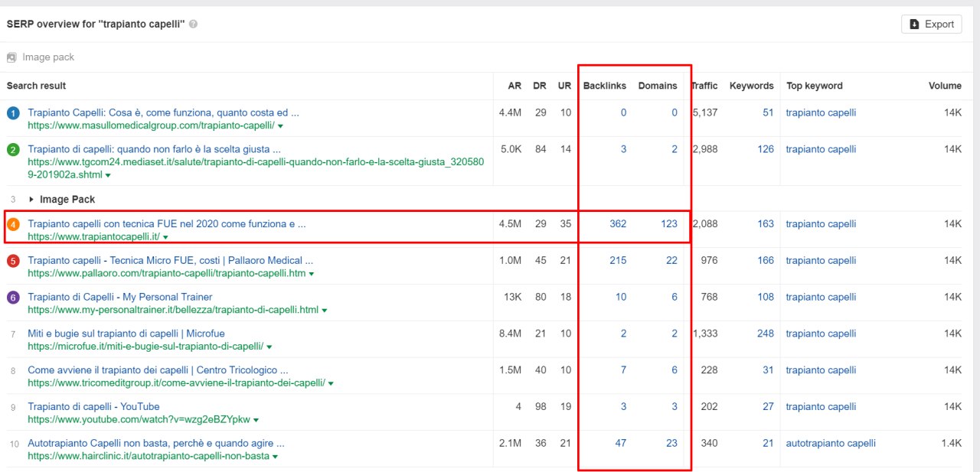980x472 pixels.
Task: Click keywords value 51 for masullomedicalgroup.com
Action: (768, 112)
